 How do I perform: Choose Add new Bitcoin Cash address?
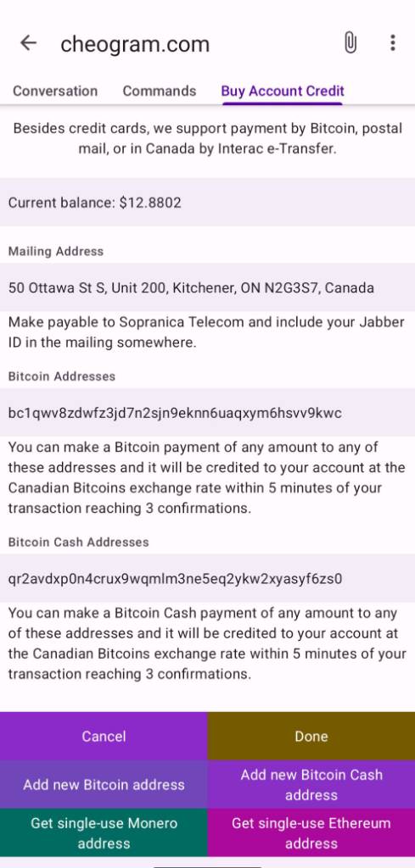click(x=311, y=784)
